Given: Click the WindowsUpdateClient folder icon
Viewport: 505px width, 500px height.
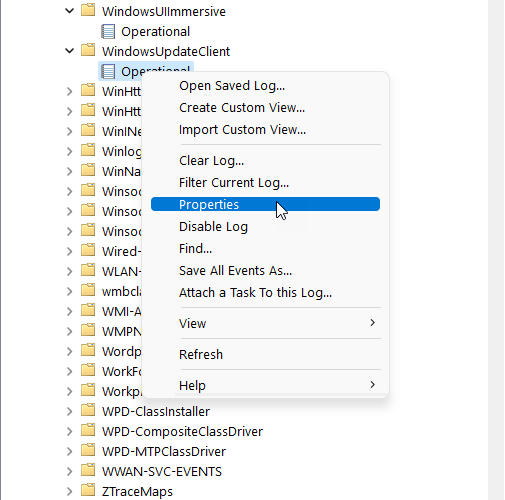Looking at the screenshot, I should tap(88, 50).
